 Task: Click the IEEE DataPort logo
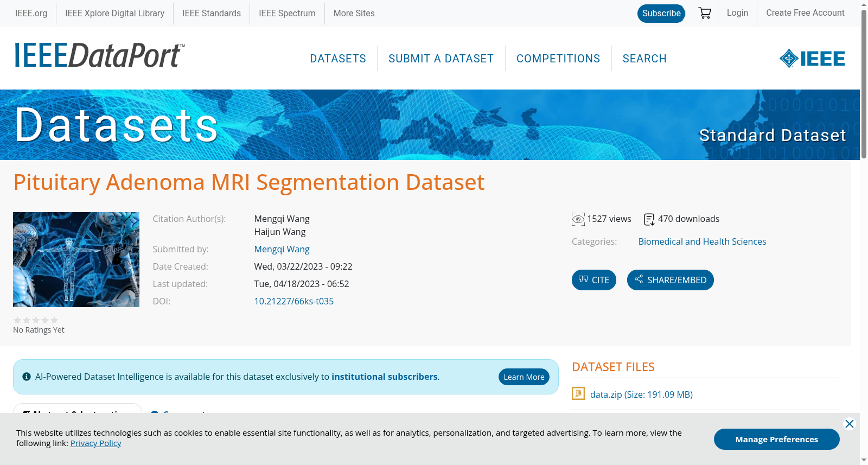99,55
